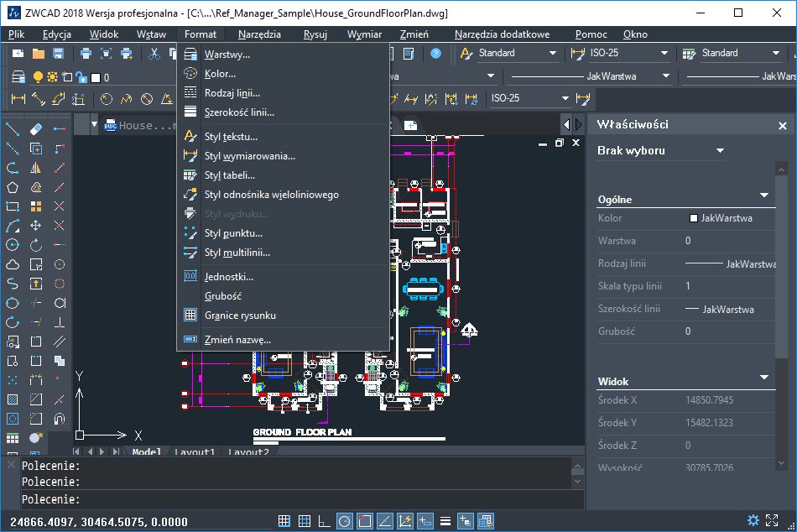Select the Parallel snap icon
The width and height of the screenshot is (797, 532).
point(60,342)
